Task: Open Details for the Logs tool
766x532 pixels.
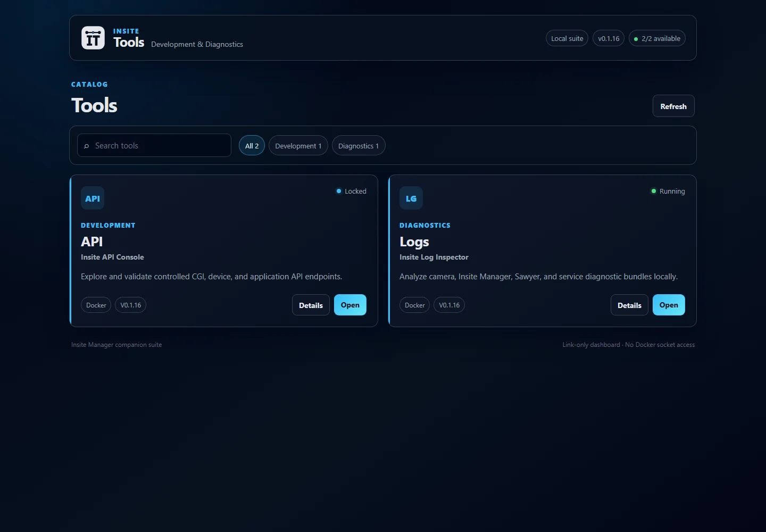Action: click(629, 305)
